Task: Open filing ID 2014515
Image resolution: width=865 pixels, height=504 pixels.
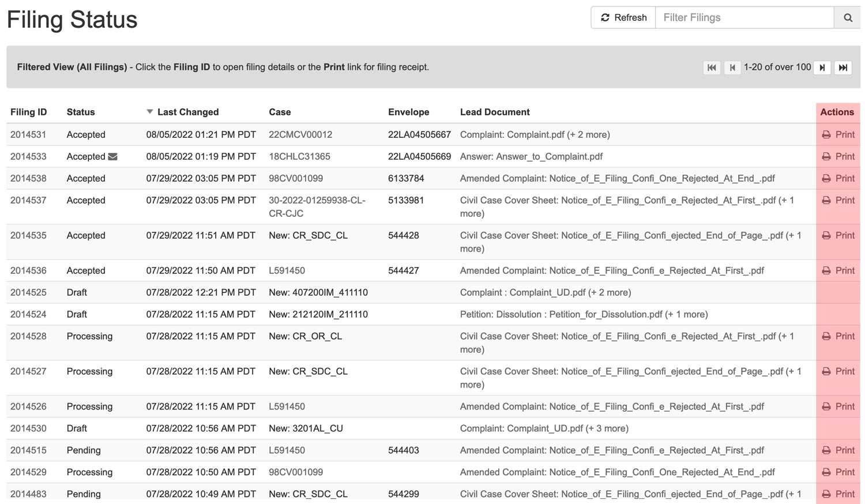Action: pyautogui.click(x=28, y=450)
